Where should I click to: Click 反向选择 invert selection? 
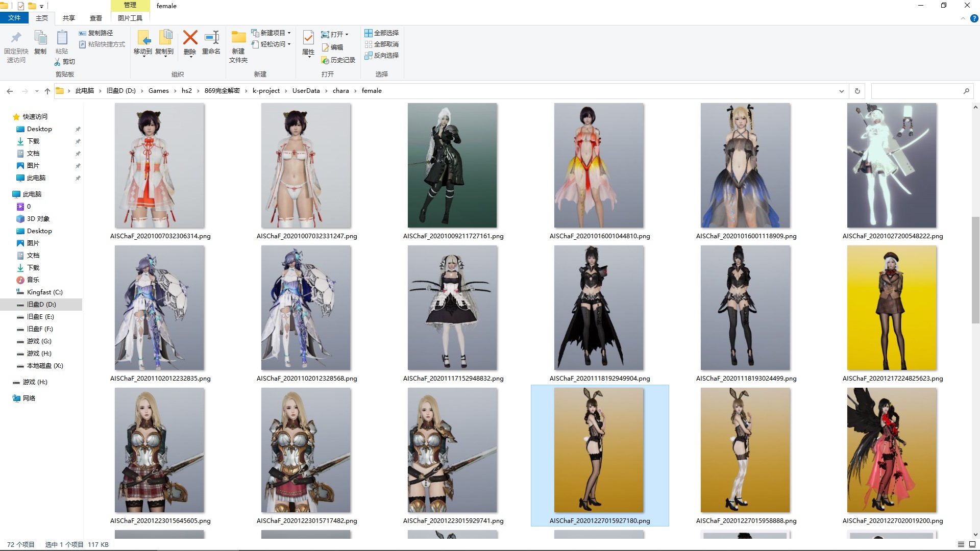coord(381,56)
